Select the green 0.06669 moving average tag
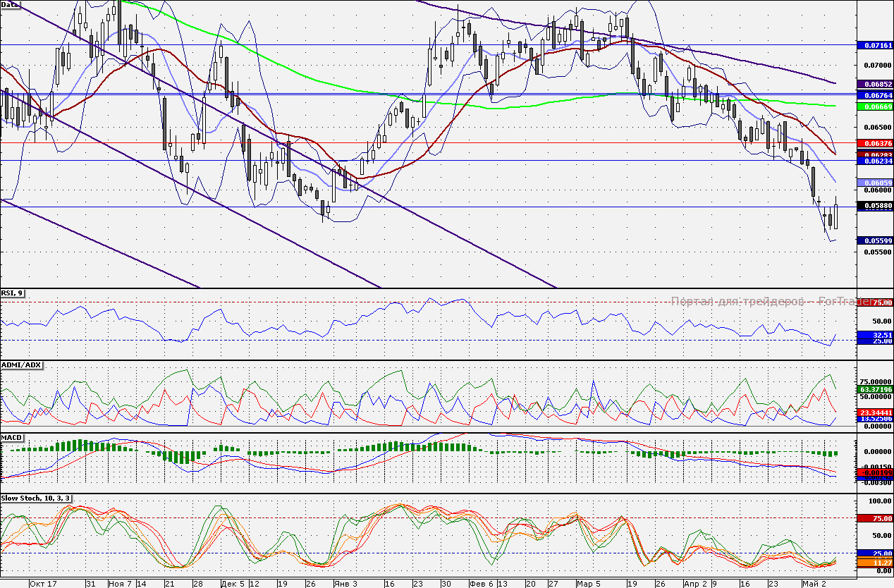The height and width of the screenshot is (588, 894). 875,106
